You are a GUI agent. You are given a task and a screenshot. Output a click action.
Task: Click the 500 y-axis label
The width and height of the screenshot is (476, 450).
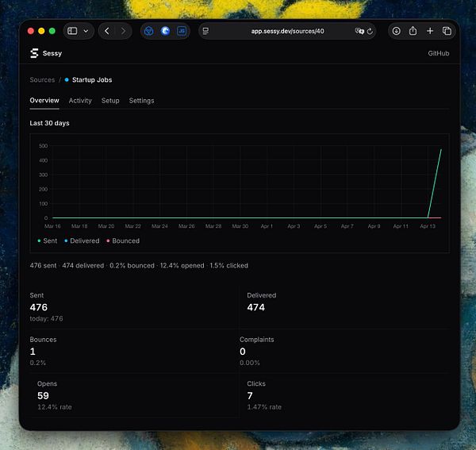click(43, 146)
